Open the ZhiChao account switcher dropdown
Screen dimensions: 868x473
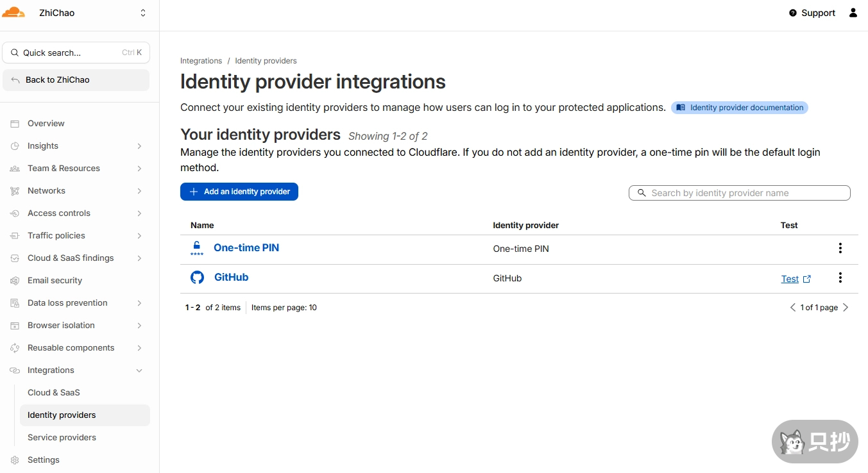[x=142, y=13]
